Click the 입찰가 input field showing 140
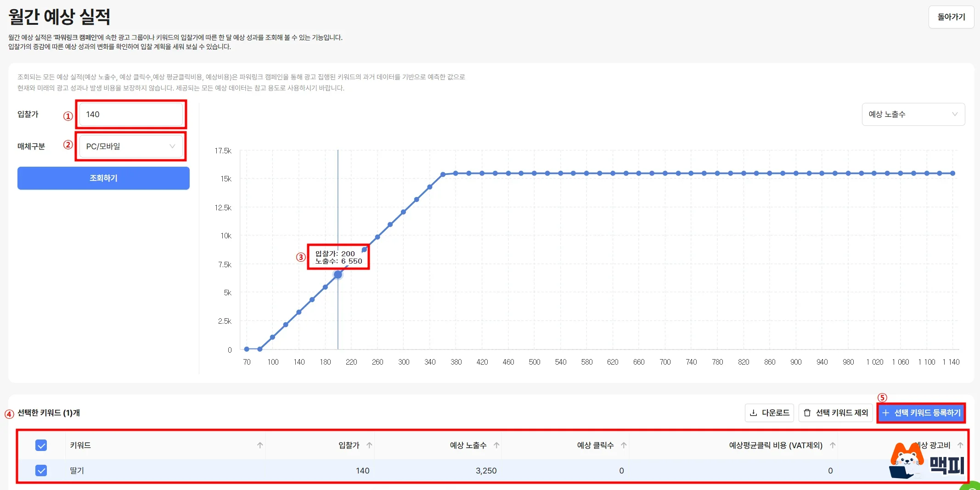Viewport: 980px width, 490px height. [x=131, y=114]
